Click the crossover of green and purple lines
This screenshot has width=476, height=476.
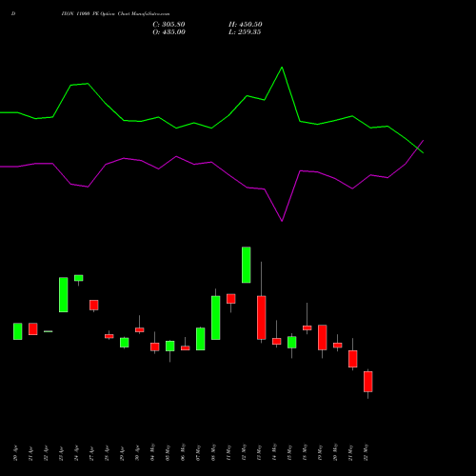tap(418, 148)
